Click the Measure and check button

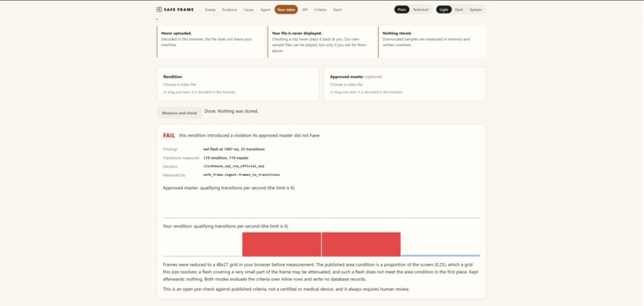point(180,113)
